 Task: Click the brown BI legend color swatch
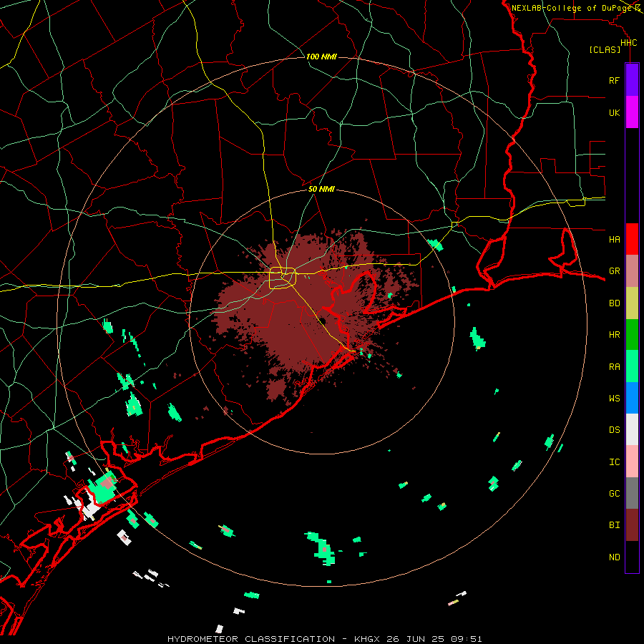tap(632, 525)
